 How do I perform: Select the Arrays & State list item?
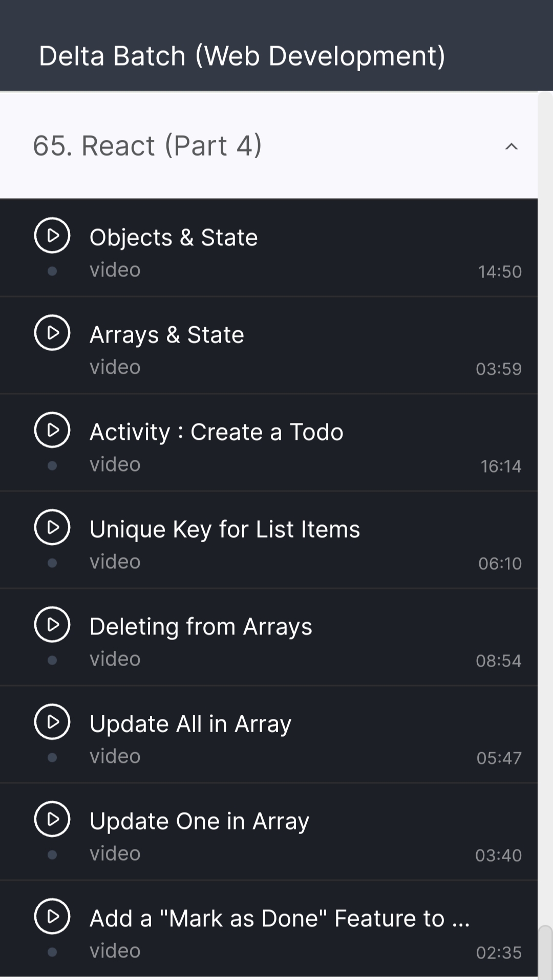[167, 335]
